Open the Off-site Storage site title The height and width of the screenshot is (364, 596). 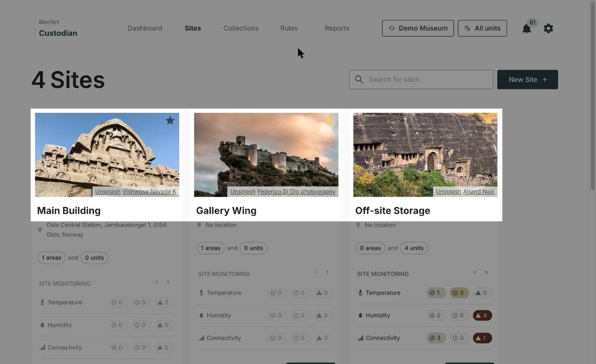tap(393, 211)
